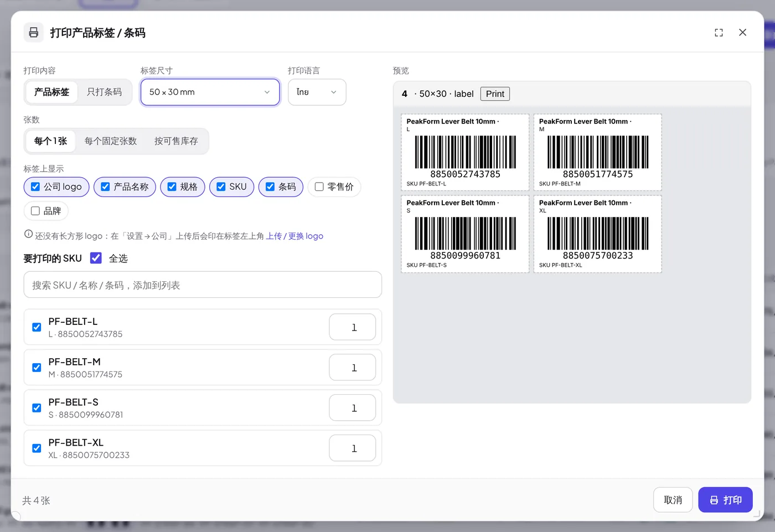This screenshot has width=775, height=532.
Task: Open the 标签尺寸 50 × 30 mm dropdown
Action: click(210, 92)
